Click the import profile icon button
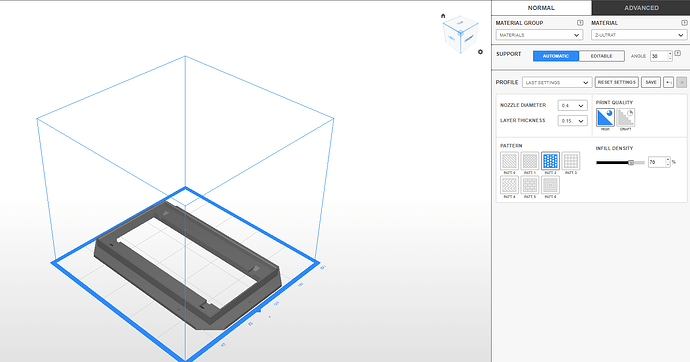This screenshot has width=690, height=362. tap(668, 82)
